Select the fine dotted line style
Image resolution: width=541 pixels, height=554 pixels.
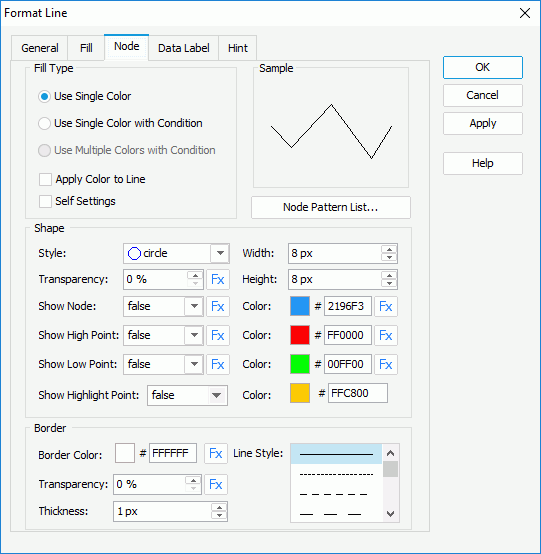tap(336, 475)
